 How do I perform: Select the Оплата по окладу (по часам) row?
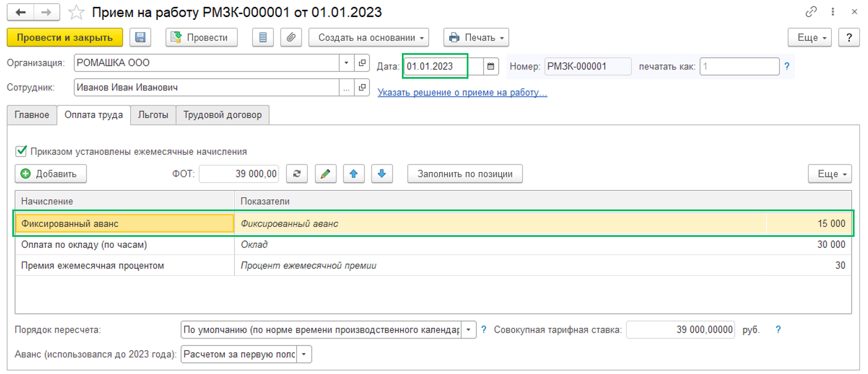click(x=433, y=244)
